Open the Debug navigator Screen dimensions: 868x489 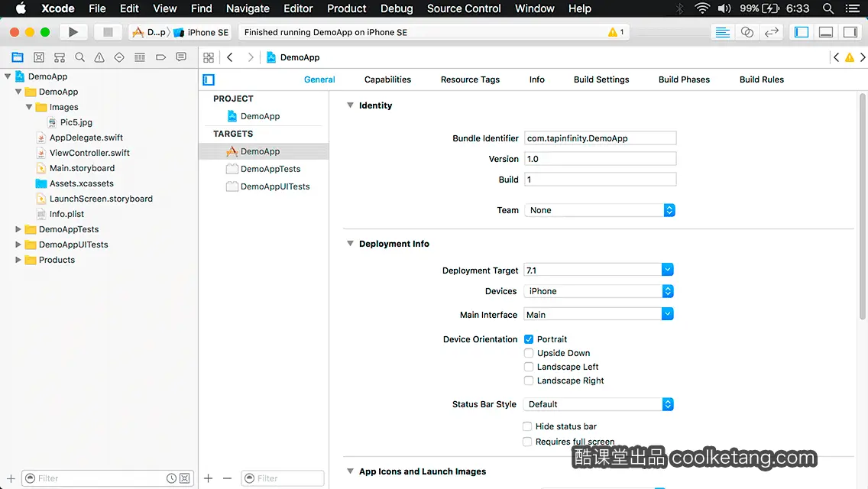click(140, 57)
